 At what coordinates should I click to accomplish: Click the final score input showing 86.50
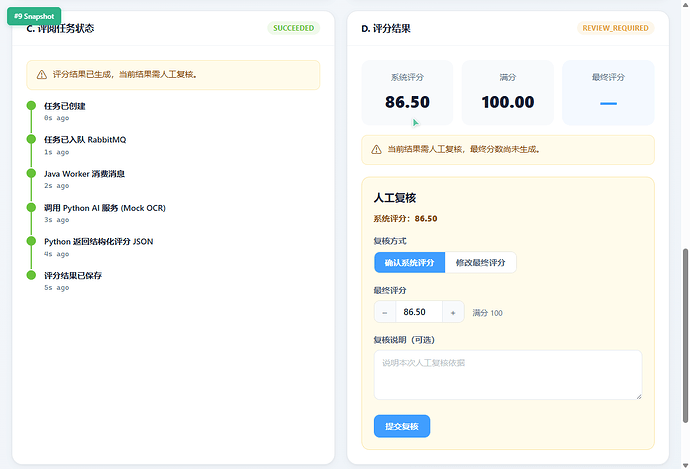click(419, 312)
